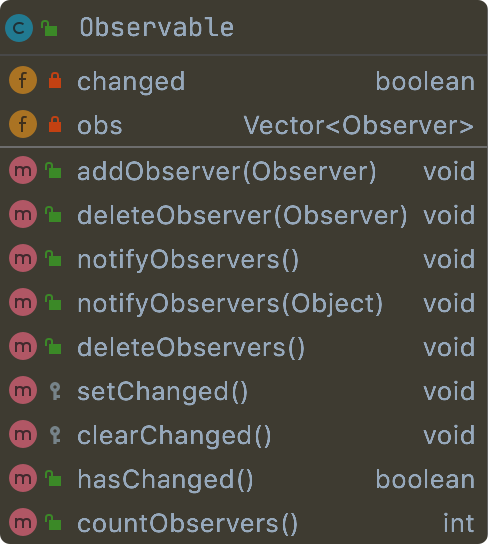The image size is (488, 544).
Task: Click the protected key icon beside clearChanged()
Action: (x=55, y=435)
